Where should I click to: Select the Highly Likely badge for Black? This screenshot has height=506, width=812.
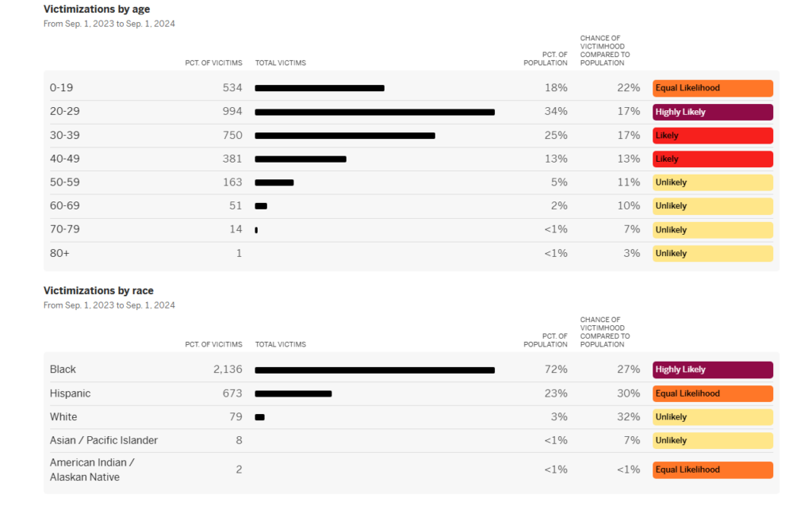[x=712, y=370]
